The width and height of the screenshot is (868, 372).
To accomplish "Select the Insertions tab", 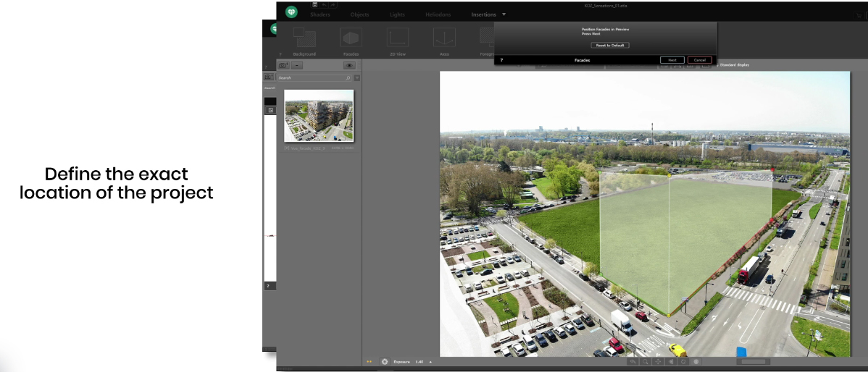I will tap(483, 14).
